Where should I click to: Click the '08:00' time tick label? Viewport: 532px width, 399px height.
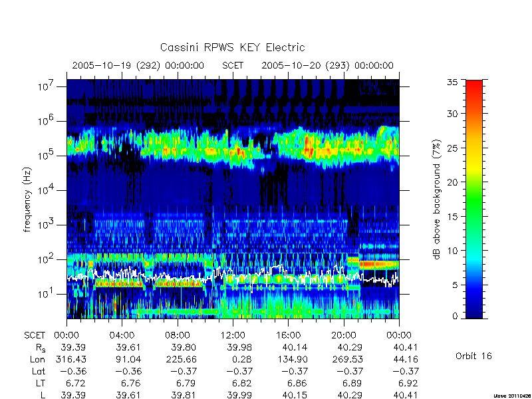coord(178,336)
